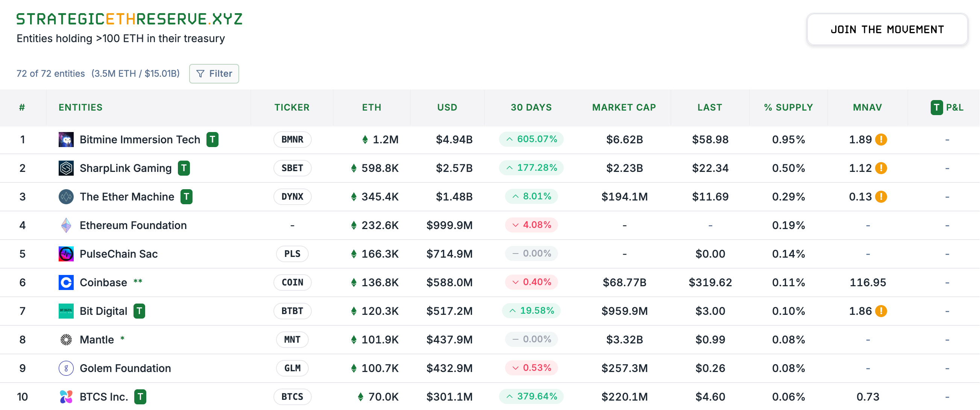Click the PLS ticker pill
Image resolution: width=980 pixels, height=410 pixels.
click(292, 254)
